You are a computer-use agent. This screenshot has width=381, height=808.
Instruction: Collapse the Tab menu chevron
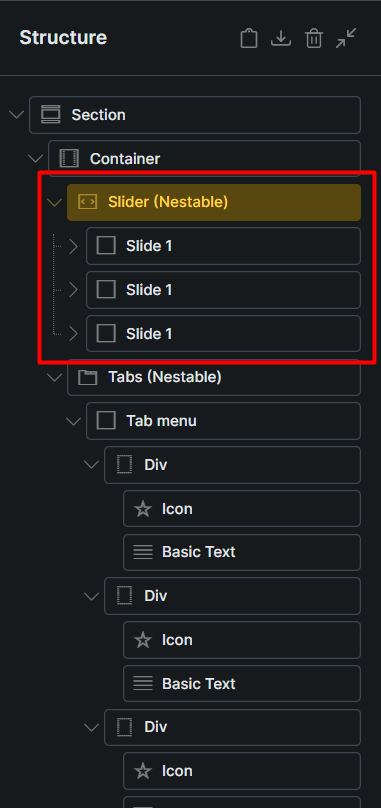point(73,422)
